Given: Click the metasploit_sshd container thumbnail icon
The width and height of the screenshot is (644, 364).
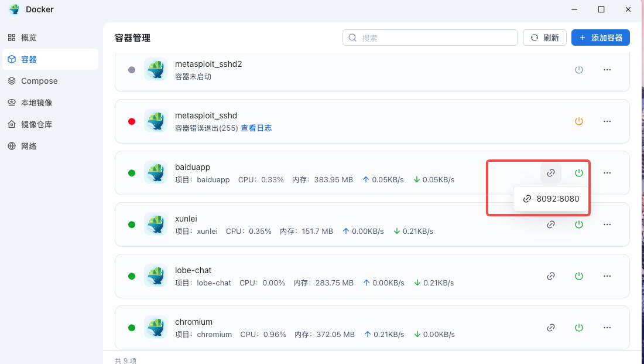Looking at the screenshot, I should (156, 121).
